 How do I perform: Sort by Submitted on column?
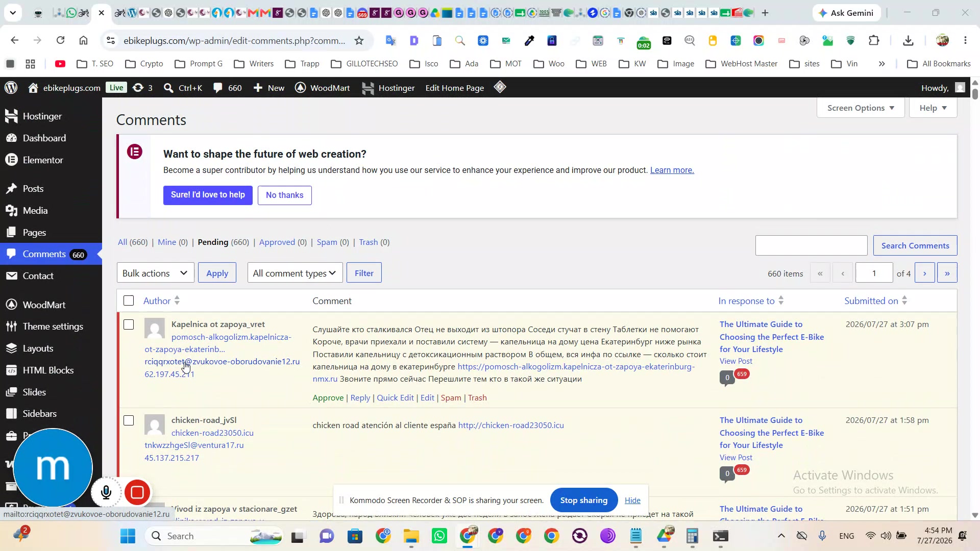point(876,300)
